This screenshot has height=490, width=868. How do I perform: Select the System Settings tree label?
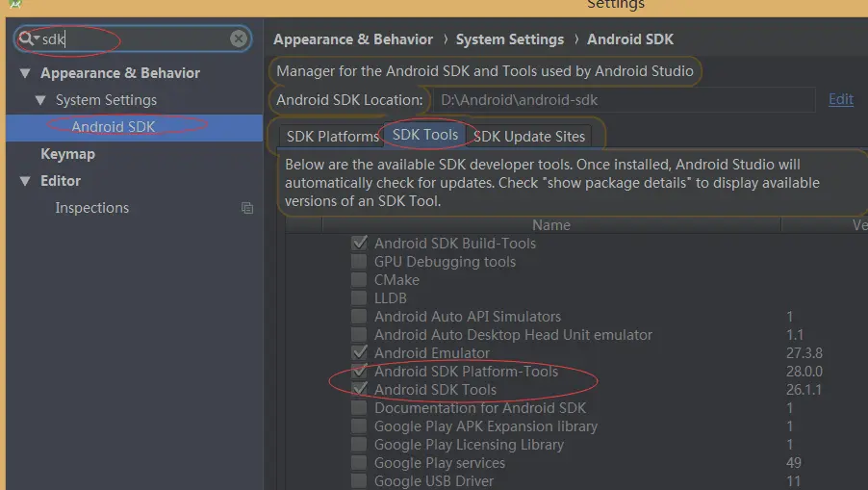click(106, 100)
